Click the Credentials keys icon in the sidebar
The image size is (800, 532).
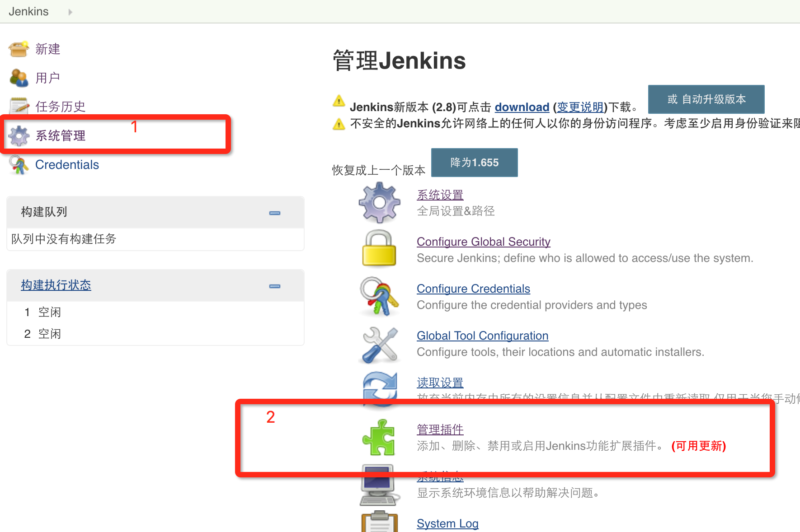coord(19,165)
